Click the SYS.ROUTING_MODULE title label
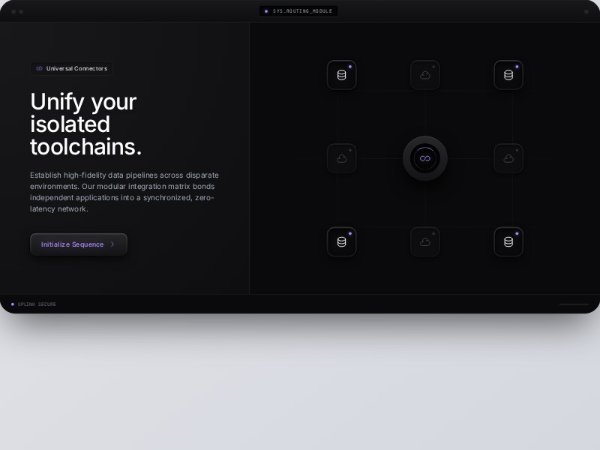The image size is (600, 450). click(302, 11)
